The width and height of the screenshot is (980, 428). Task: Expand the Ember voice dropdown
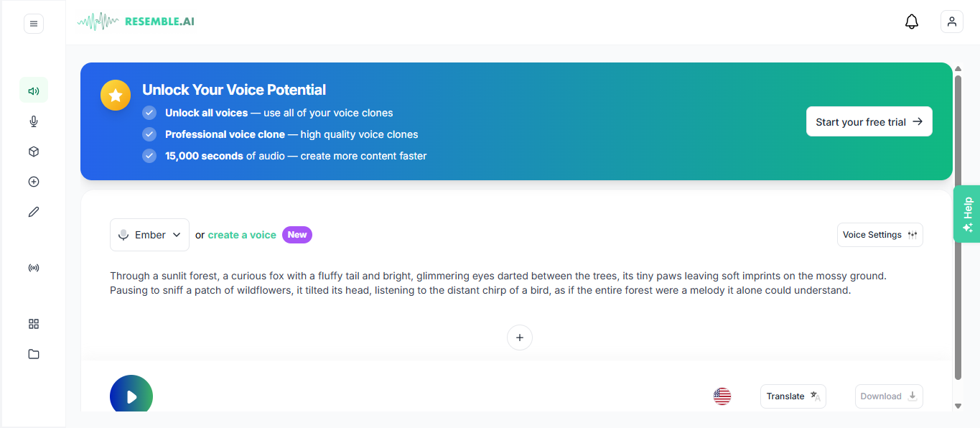pyautogui.click(x=149, y=235)
